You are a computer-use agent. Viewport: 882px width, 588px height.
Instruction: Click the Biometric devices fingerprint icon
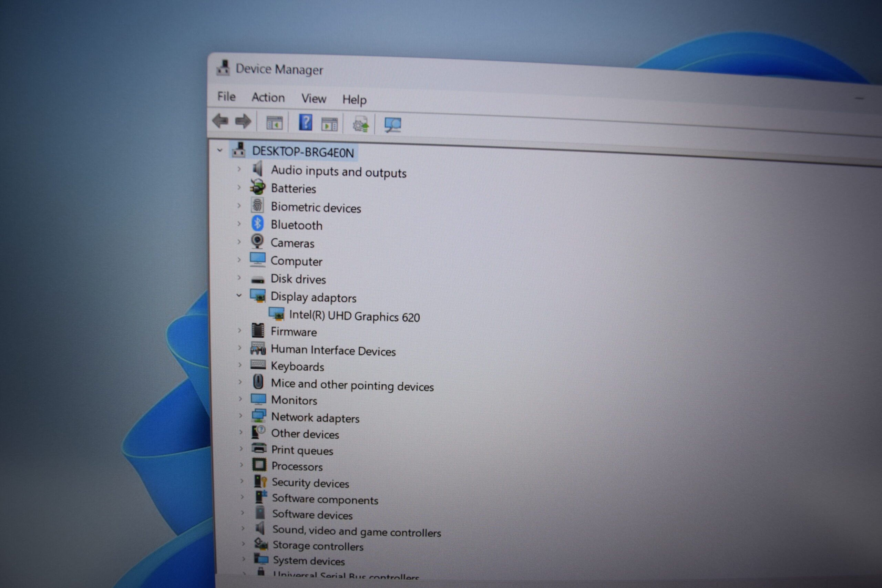pos(257,205)
